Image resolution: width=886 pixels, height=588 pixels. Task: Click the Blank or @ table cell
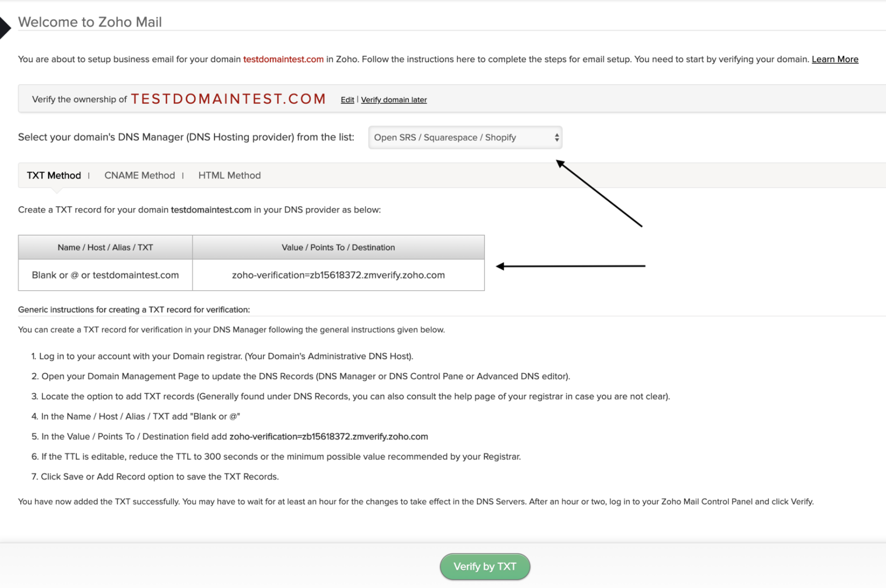point(105,275)
